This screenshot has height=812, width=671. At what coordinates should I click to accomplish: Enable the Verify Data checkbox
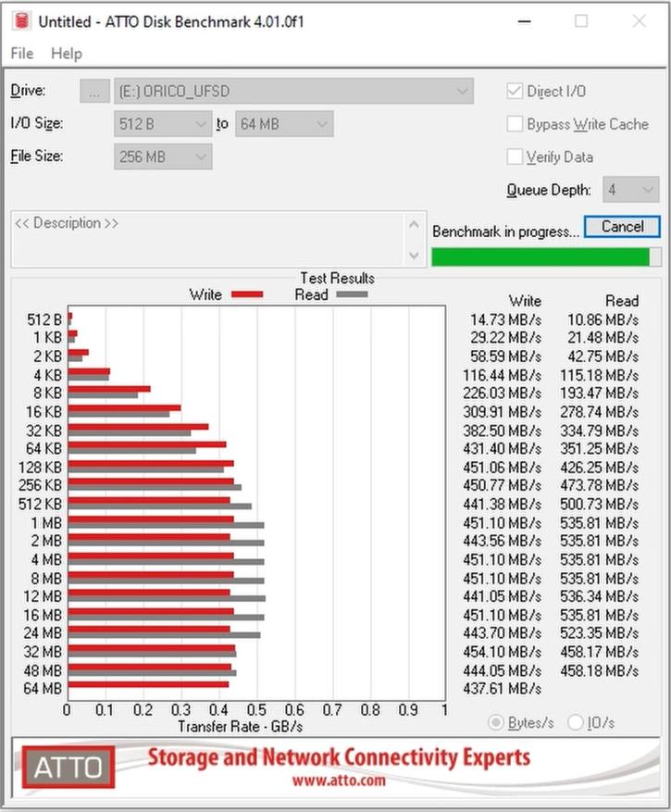tap(515, 156)
